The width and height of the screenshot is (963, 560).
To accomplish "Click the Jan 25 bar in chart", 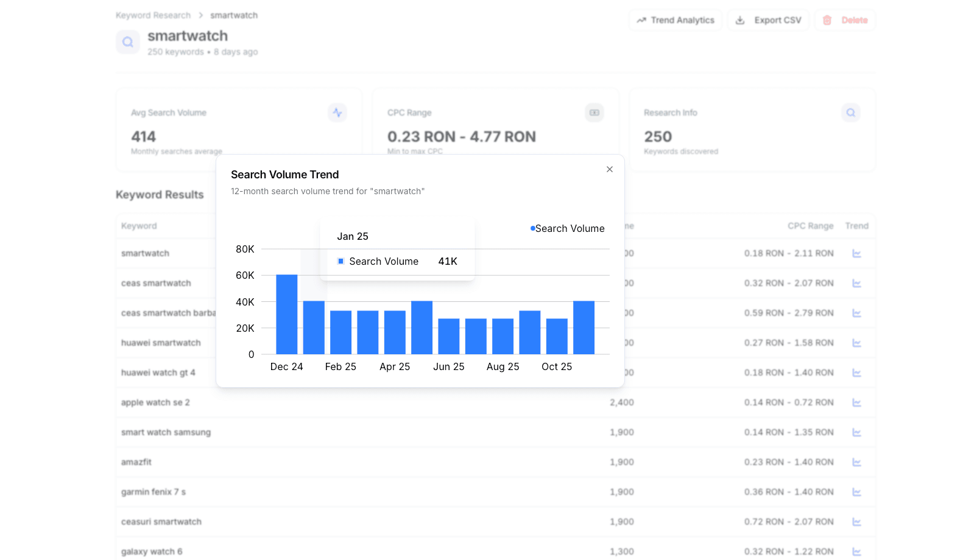I will tap(314, 327).
